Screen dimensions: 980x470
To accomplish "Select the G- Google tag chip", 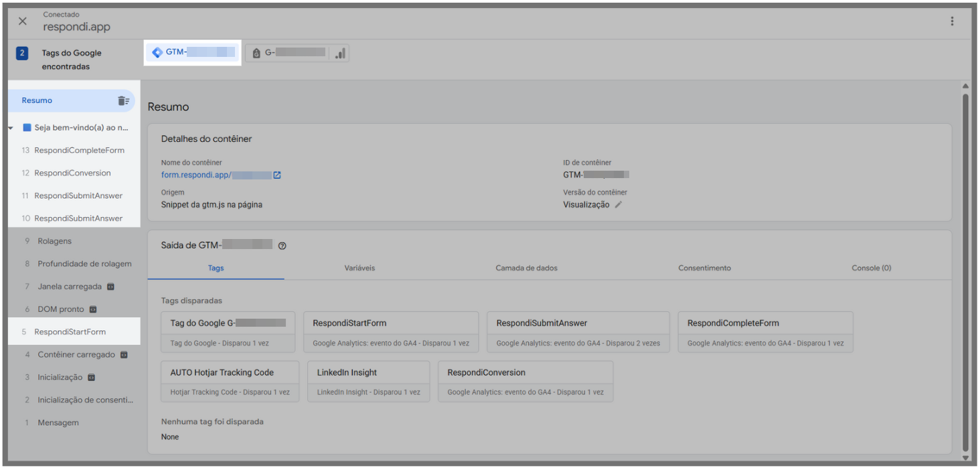I will (x=287, y=53).
